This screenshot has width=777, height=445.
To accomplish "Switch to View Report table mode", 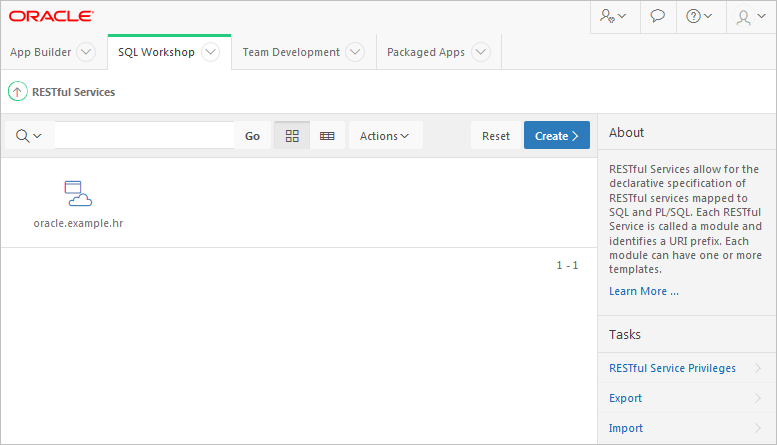I will pos(327,136).
